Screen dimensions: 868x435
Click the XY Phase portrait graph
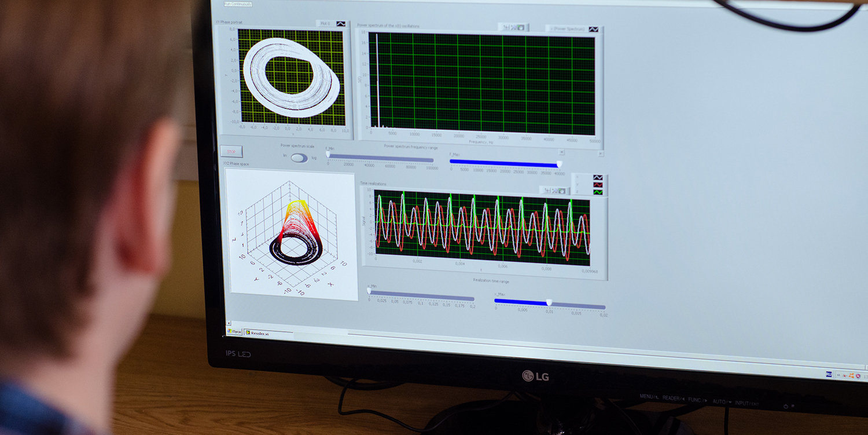point(291,77)
